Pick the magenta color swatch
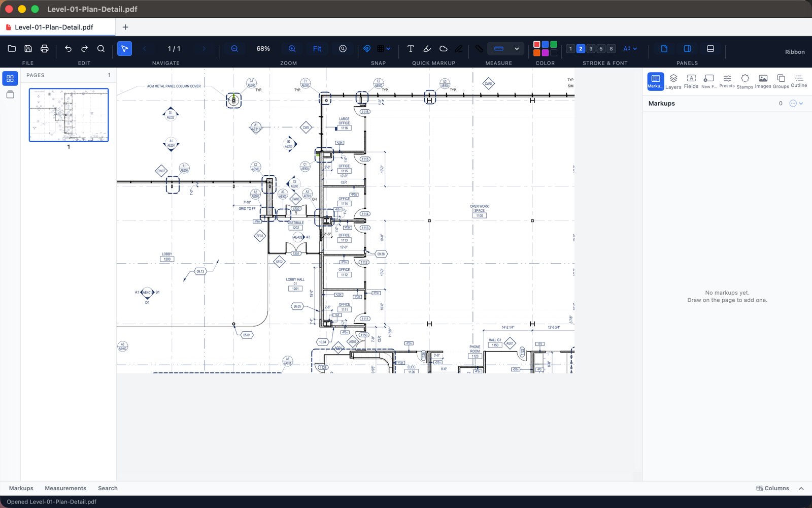Screen dimensions: 812x508 545,53
